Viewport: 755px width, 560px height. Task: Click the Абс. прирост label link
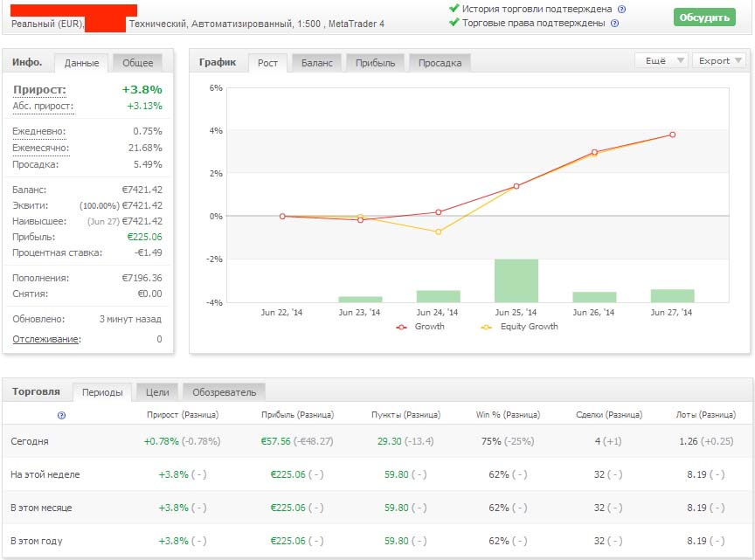pyautogui.click(x=43, y=107)
